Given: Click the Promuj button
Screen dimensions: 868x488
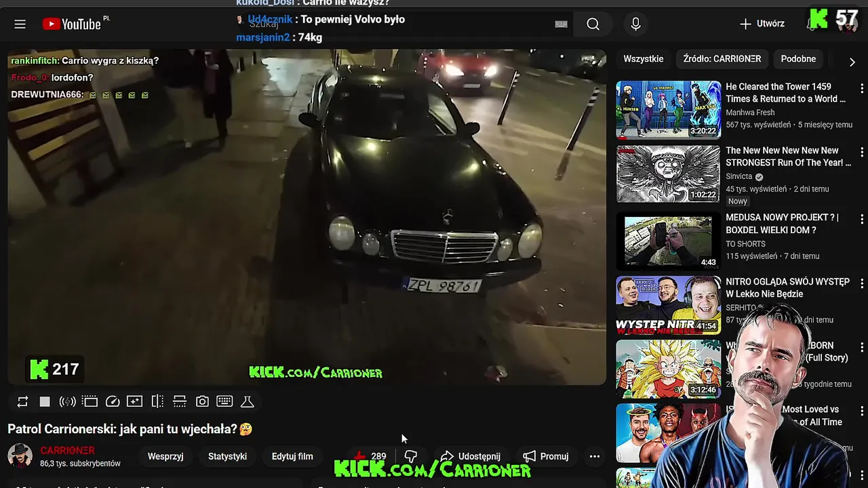Looking at the screenshot, I should point(546,456).
